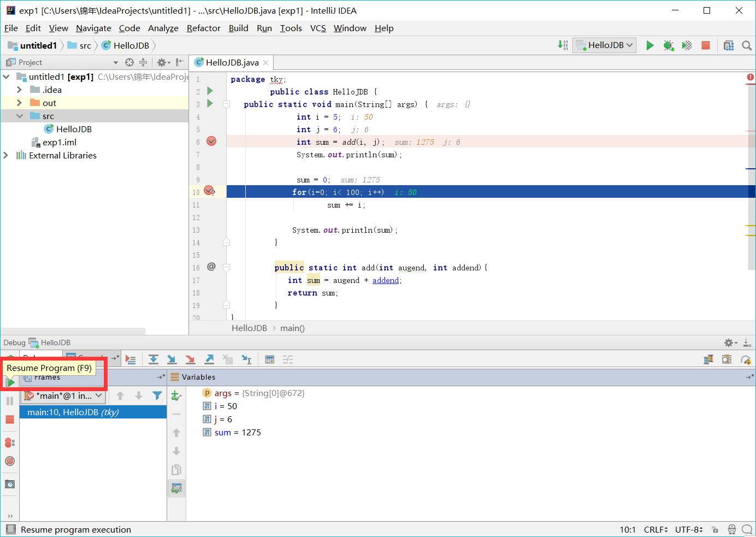Viewport: 756px width, 537px height.
Task: Select the main:10, HelloJDB stack frame
Action: tap(73, 412)
